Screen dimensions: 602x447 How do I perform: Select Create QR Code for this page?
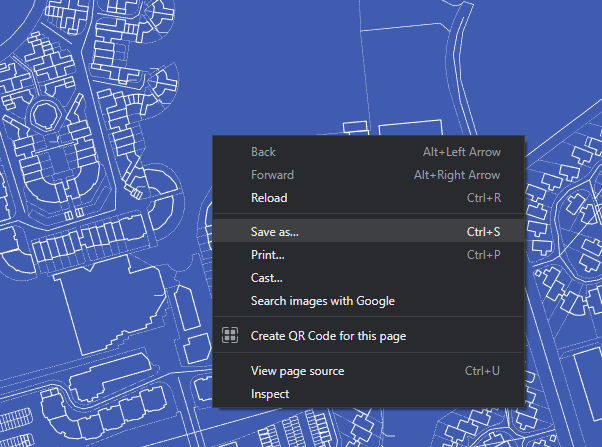[369, 336]
